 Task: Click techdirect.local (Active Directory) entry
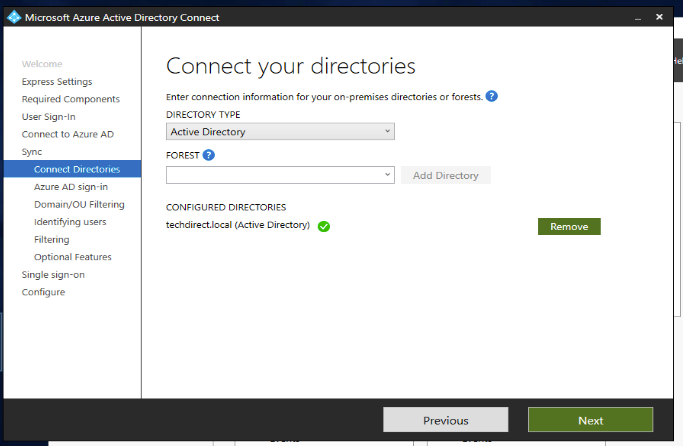point(238,225)
